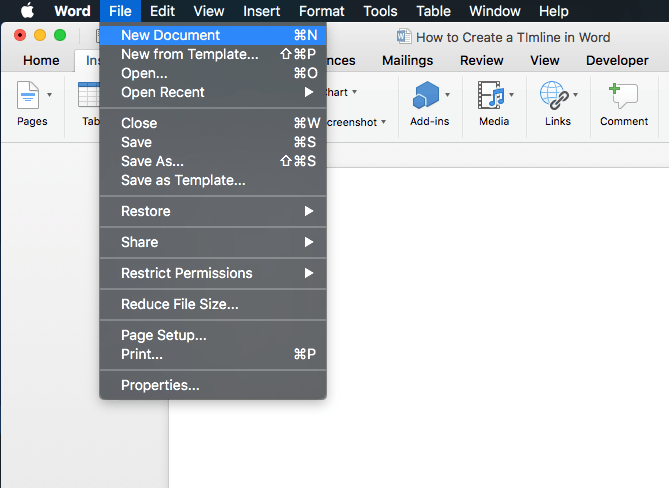The height and width of the screenshot is (488, 669).
Task: Expand the Restore submenu
Action: pos(213,211)
